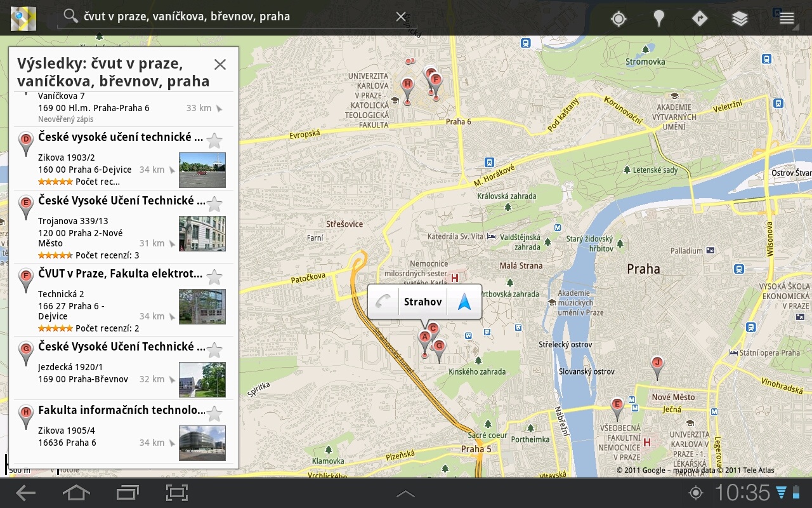Tap the search field with čvut v praze
The width and height of the screenshot is (812, 508).
pyautogui.click(x=236, y=17)
